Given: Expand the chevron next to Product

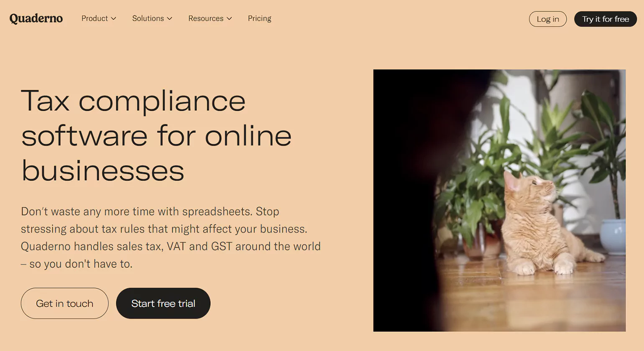Looking at the screenshot, I should tap(113, 19).
